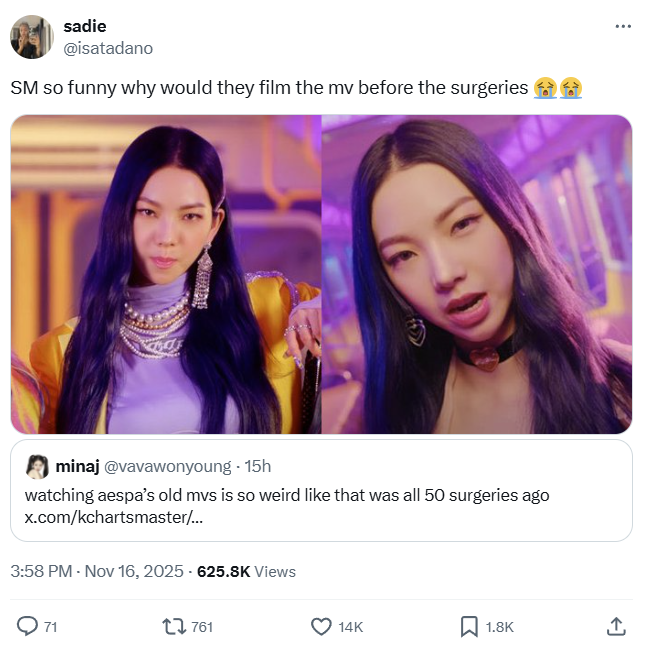This screenshot has height=648, width=650.
Task: Click the 761 repost count
Action: pyautogui.click(x=202, y=627)
